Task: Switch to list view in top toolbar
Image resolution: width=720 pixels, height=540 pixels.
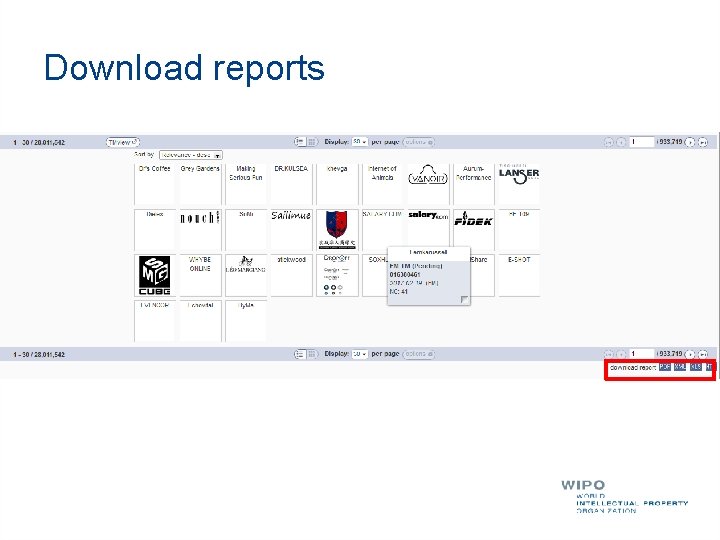Action: pos(300,142)
